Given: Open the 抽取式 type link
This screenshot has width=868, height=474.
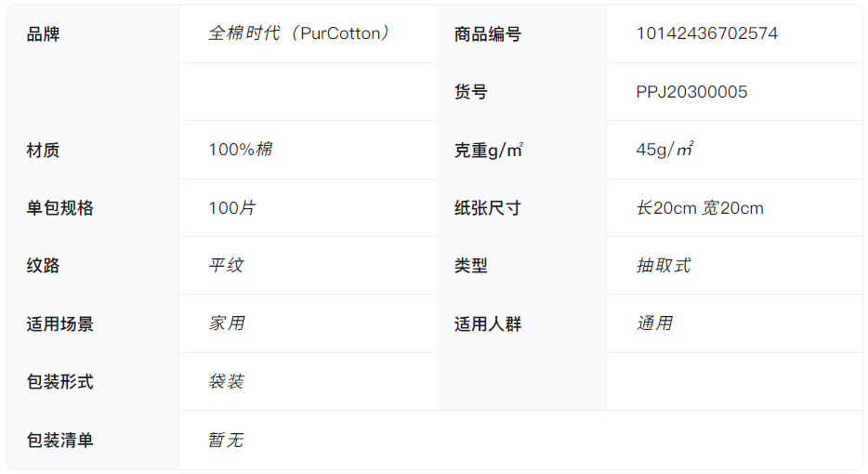Looking at the screenshot, I should (663, 266).
